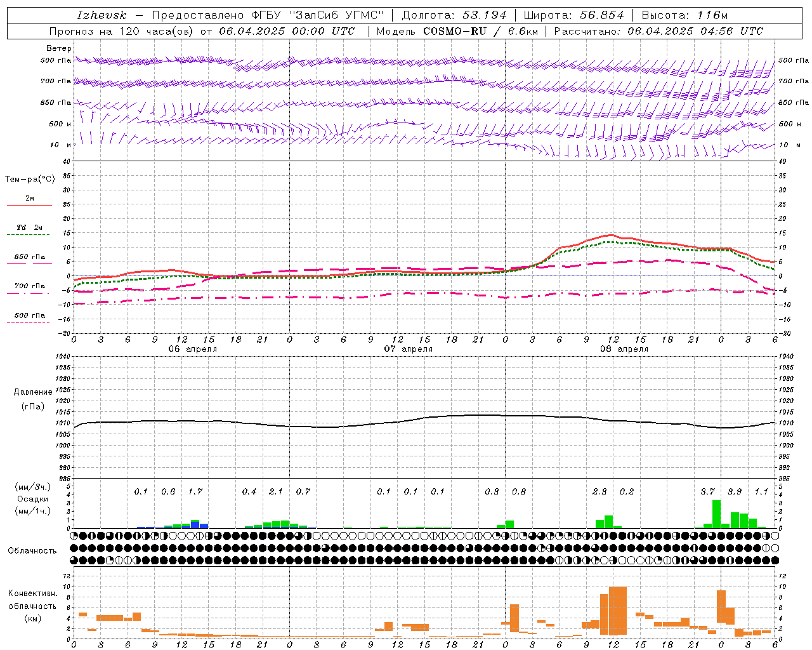Viewport: 812px width, 650px height.
Task: Select the elevation text Высота: 116м
Action: click(x=685, y=15)
